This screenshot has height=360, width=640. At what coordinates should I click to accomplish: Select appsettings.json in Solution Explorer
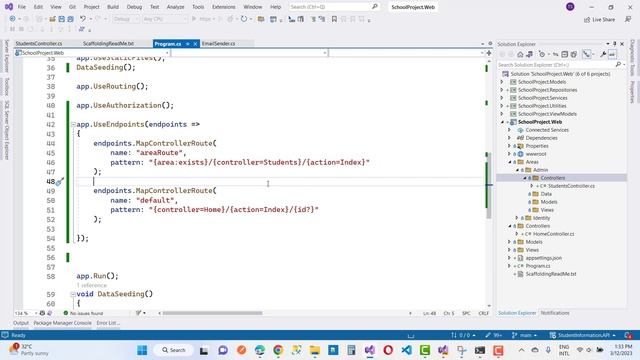[543, 258]
